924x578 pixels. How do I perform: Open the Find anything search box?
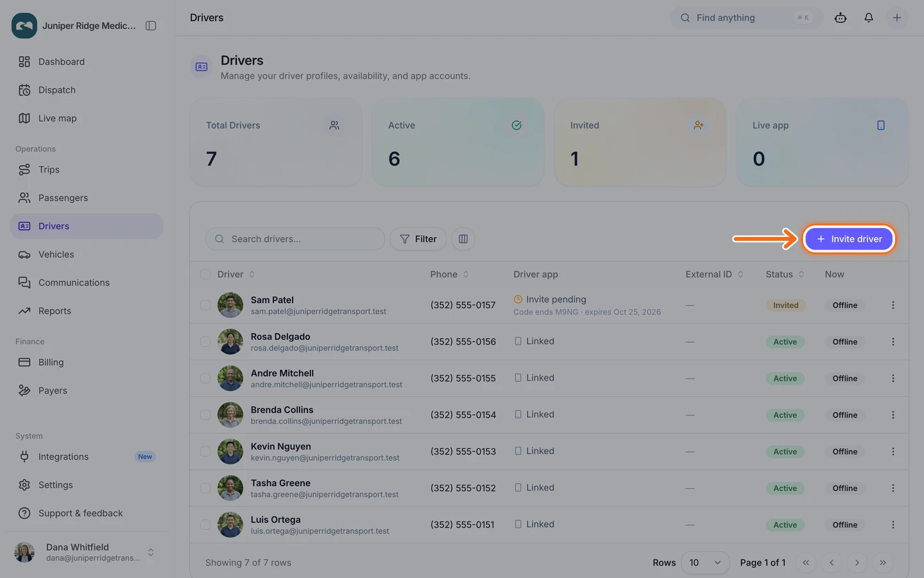pyautogui.click(x=746, y=18)
